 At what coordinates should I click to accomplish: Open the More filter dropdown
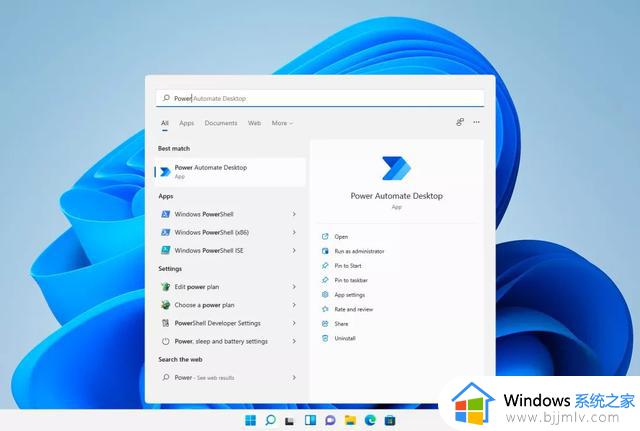[282, 123]
